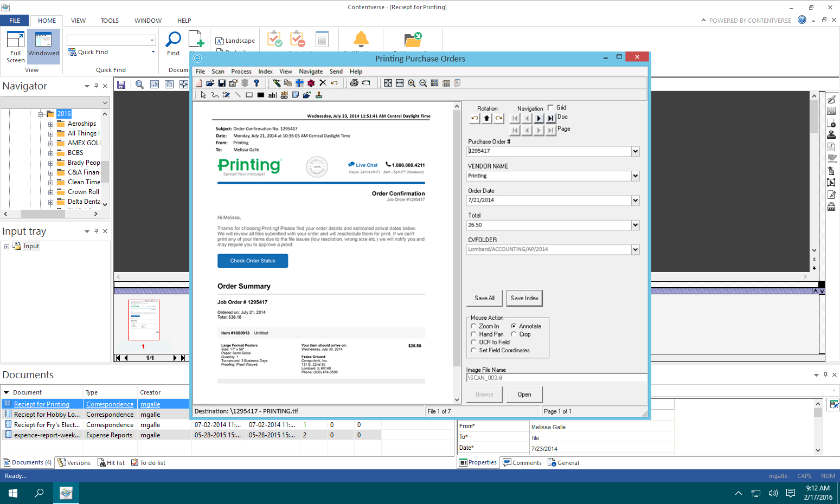Click into the Purchase Order # field
840x504 pixels.
(548, 151)
